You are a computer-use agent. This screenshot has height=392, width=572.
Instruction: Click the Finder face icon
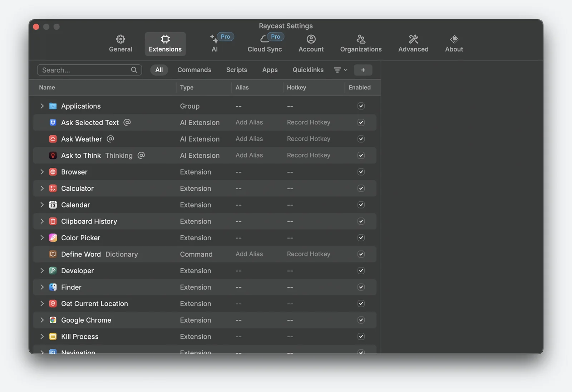coord(53,287)
